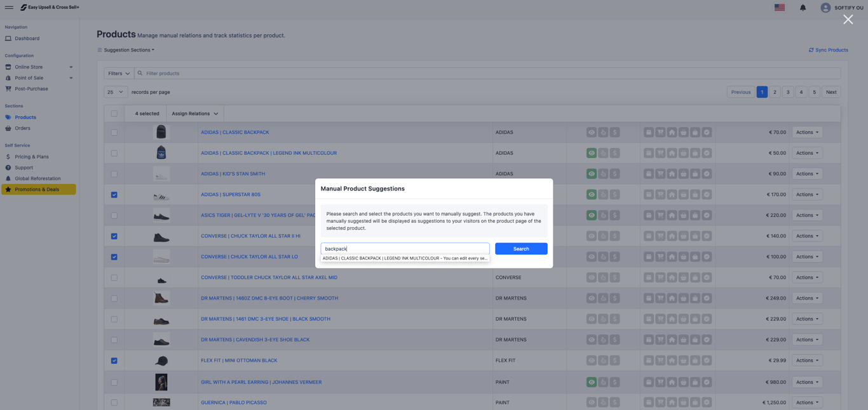
Task: Toggle the green eye icon for Adidas Superstar 80s
Action: [x=592, y=195]
